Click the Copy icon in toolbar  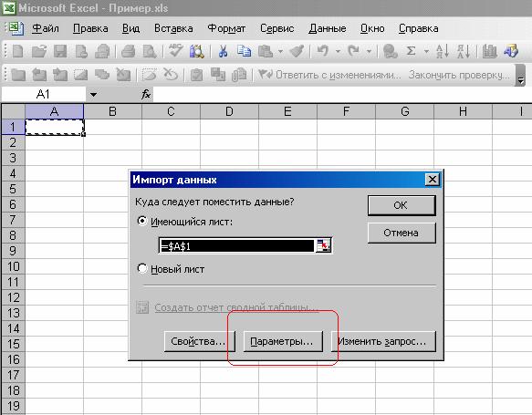(244, 51)
